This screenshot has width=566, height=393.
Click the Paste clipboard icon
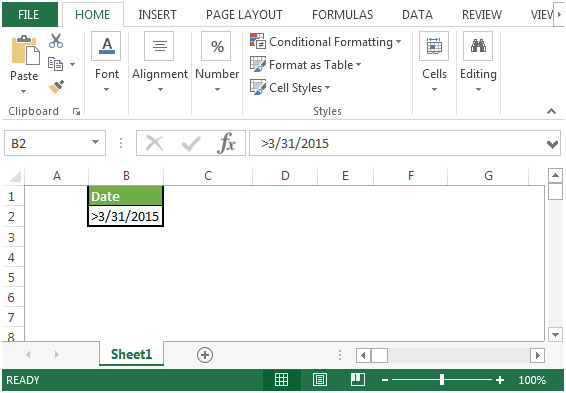[x=25, y=50]
